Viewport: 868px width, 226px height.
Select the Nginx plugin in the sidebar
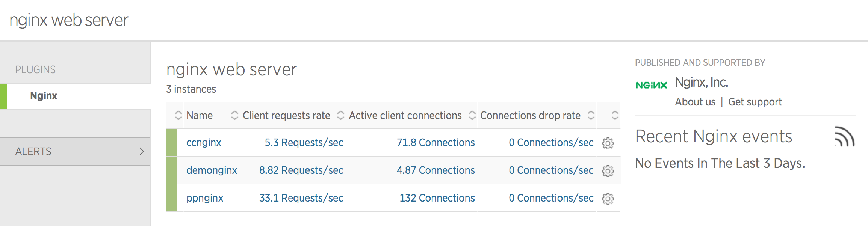(44, 96)
